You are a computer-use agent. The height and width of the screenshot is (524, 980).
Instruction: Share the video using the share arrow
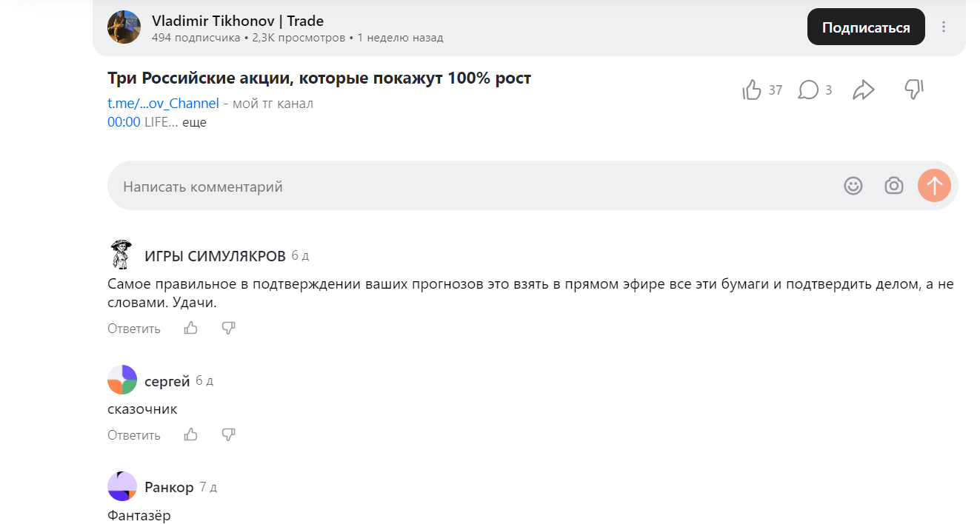click(x=864, y=89)
